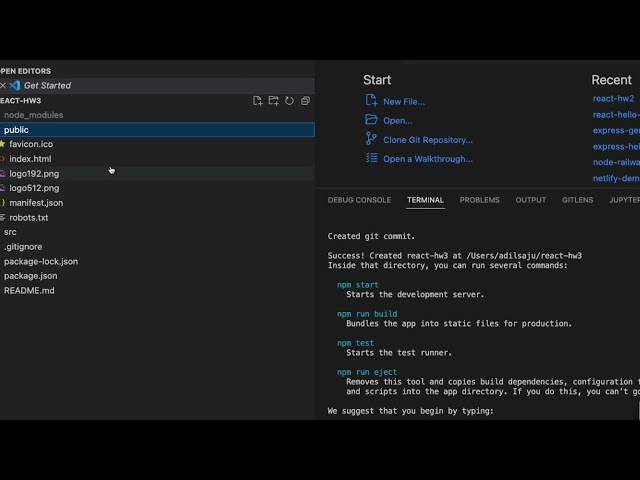Click 'npm test' text in terminal
Screen dimensions: 640x480
click(x=355, y=343)
